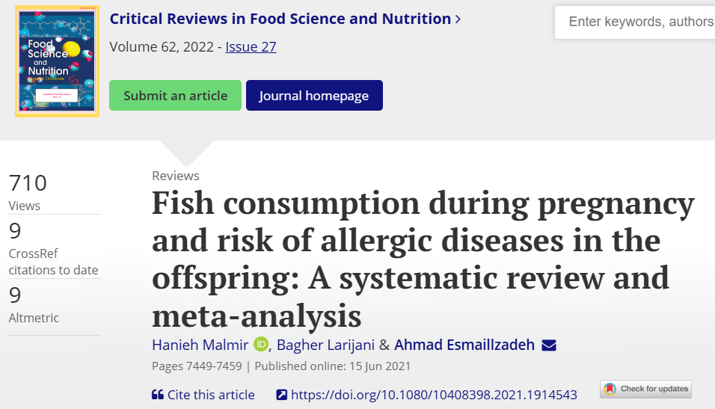Open author Ahmad Esmaillzadeh's name link
The width and height of the screenshot is (715, 409).
click(x=464, y=345)
